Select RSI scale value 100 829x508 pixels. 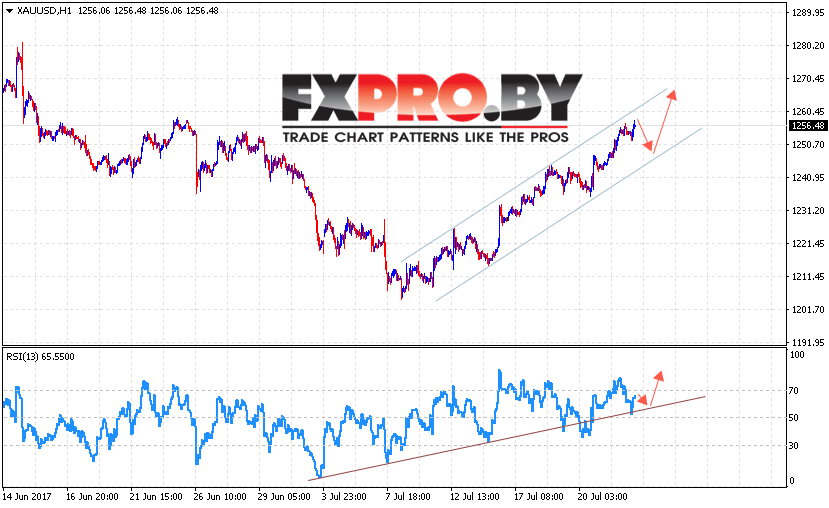797,355
